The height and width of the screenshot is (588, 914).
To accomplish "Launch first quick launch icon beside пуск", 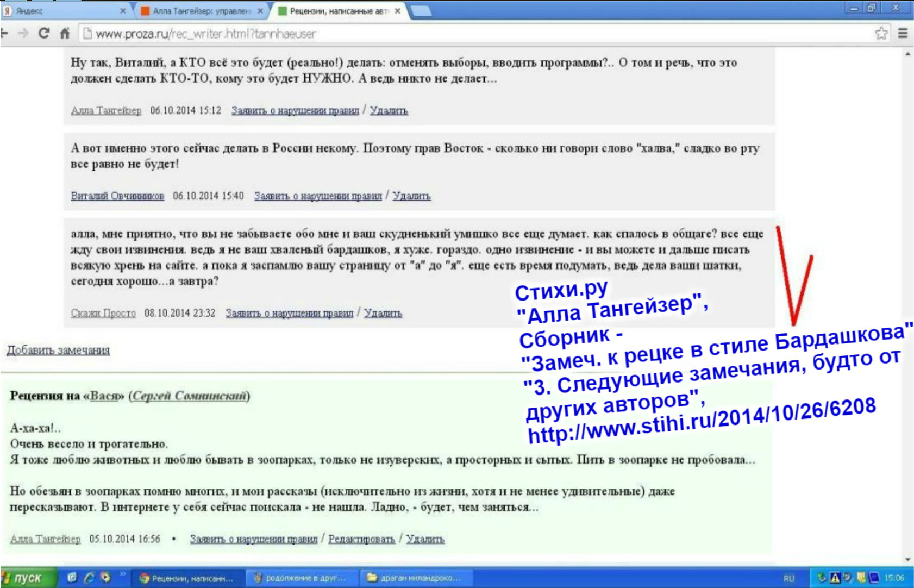I will [x=72, y=577].
